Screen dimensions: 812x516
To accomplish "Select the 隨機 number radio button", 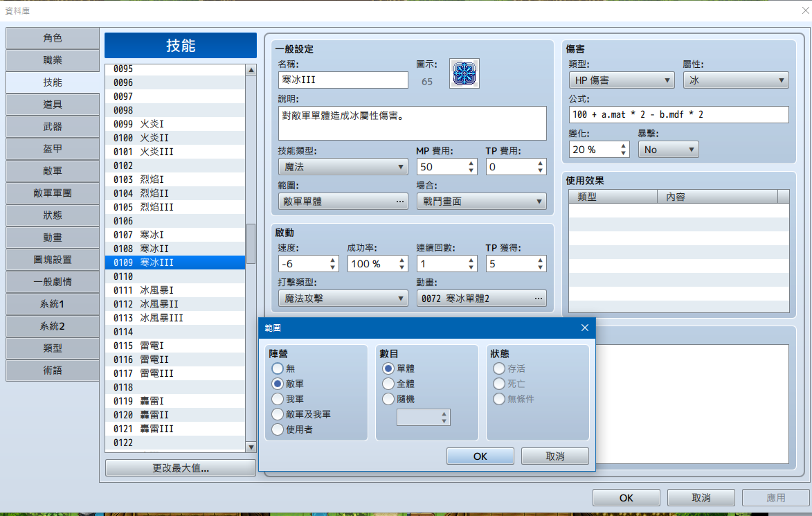I will [x=388, y=399].
